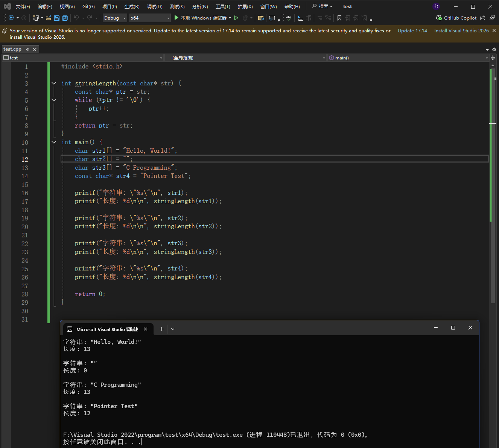Screen dimensions: 499x448
Task: Open the 调试(D) menu
Action: coord(155,7)
